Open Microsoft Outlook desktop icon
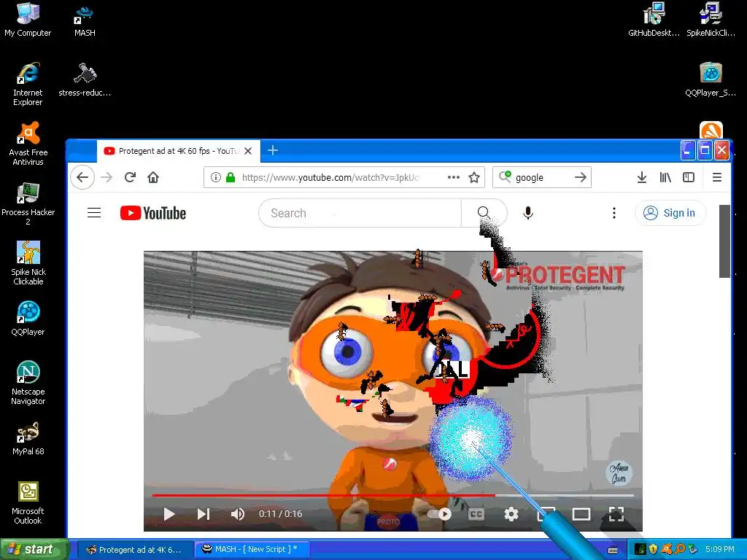This screenshot has height=560, width=747. (x=28, y=502)
